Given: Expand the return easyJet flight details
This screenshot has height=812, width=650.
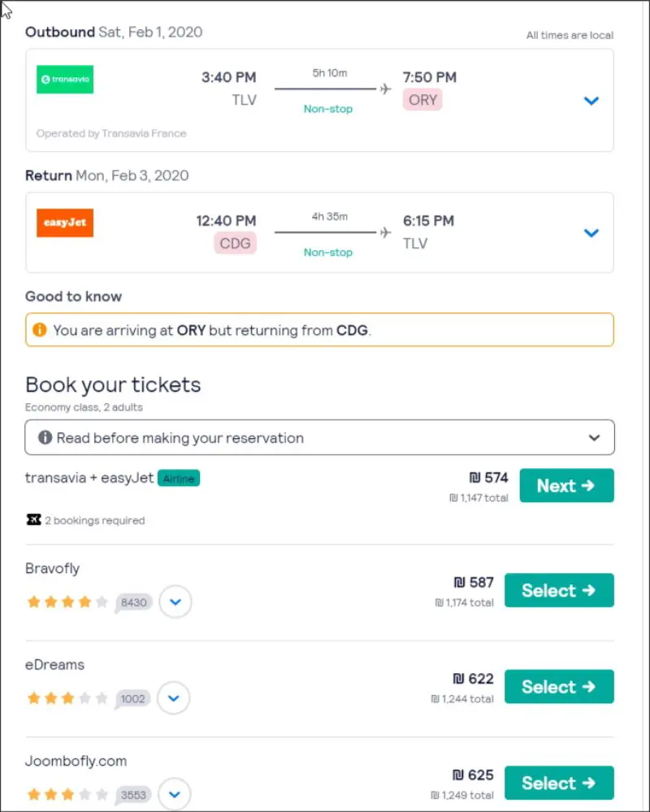Looking at the screenshot, I should click(x=591, y=233).
